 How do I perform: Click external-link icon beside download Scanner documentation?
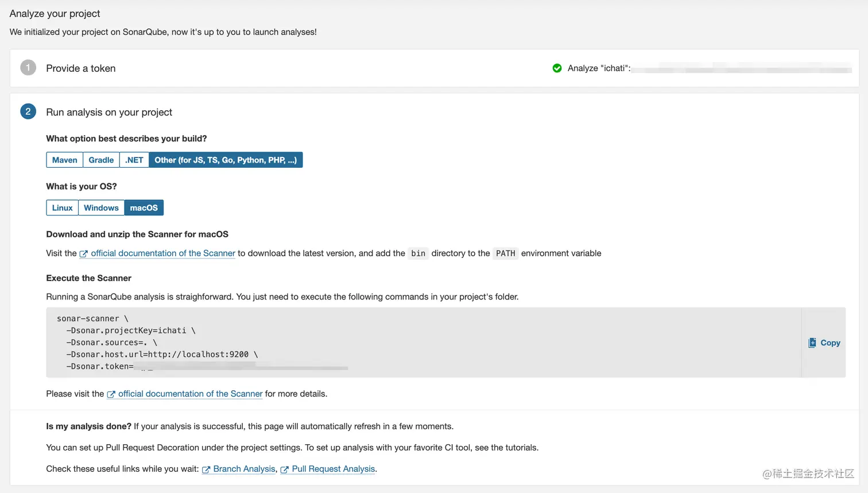[x=84, y=254]
